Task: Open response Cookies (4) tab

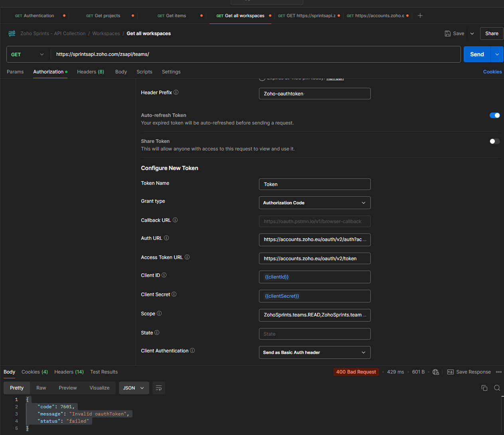Action: click(35, 372)
